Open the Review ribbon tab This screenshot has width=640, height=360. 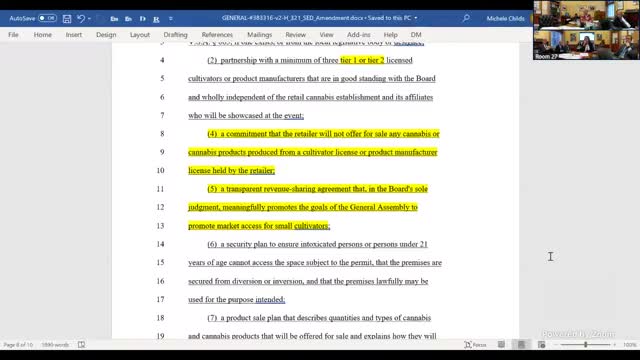point(296,35)
